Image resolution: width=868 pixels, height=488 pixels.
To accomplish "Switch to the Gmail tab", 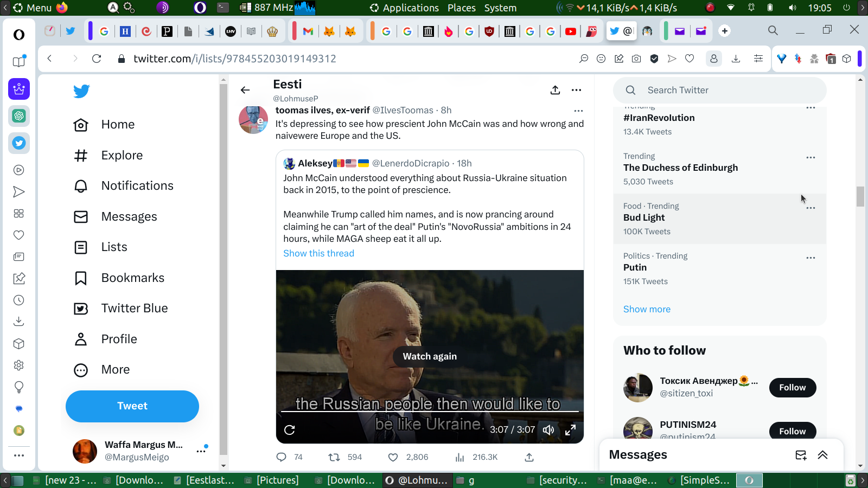I will [x=308, y=31].
